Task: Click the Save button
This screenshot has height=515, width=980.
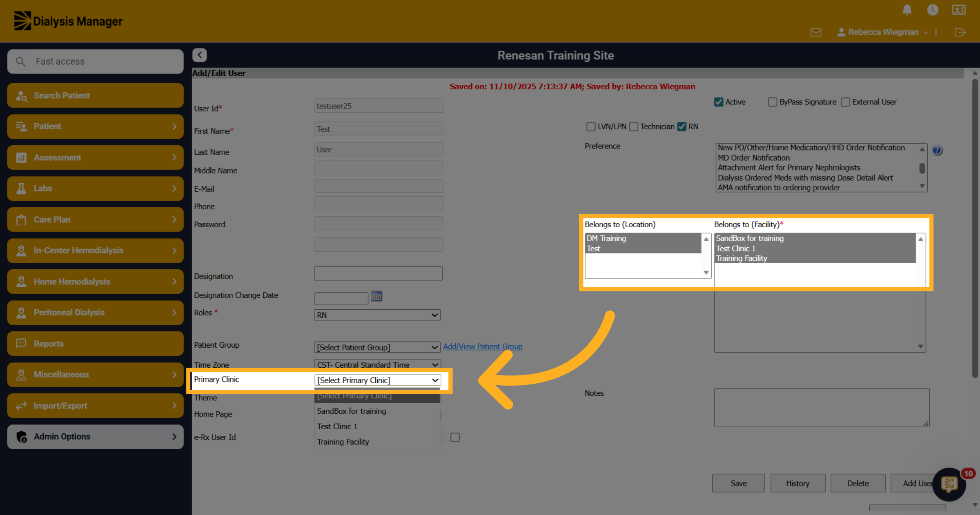Action: pos(738,483)
